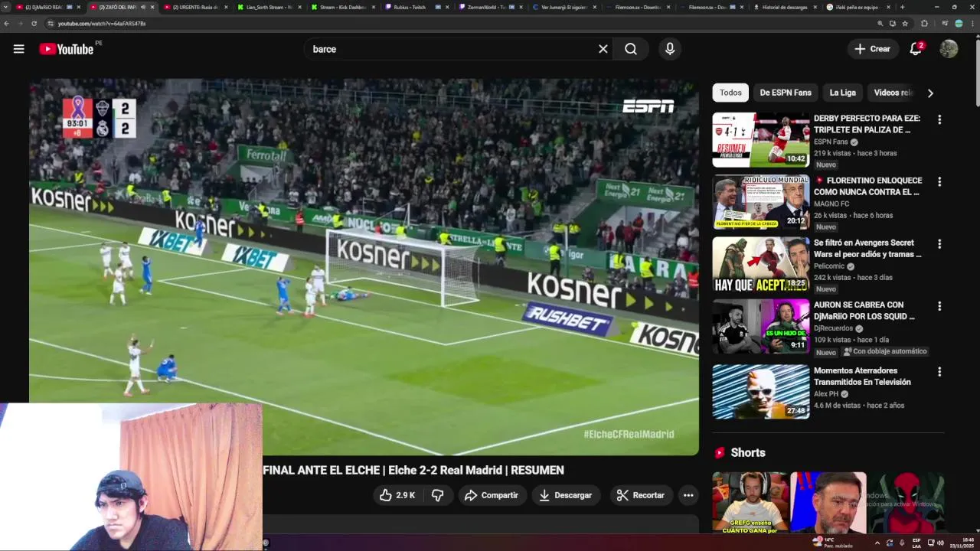Open the 'Alex PH' channel link
Viewport: 980px width, 551px height.
point(826,394)
